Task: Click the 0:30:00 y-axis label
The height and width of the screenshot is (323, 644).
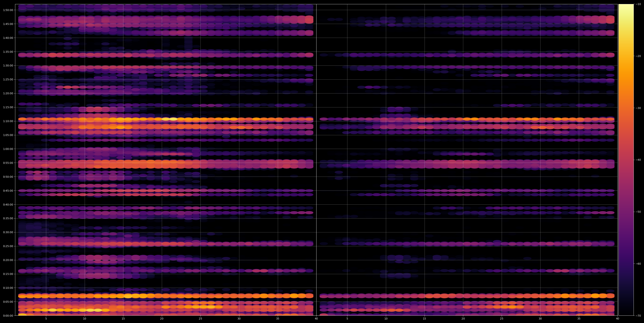Action: pos(8,232)
